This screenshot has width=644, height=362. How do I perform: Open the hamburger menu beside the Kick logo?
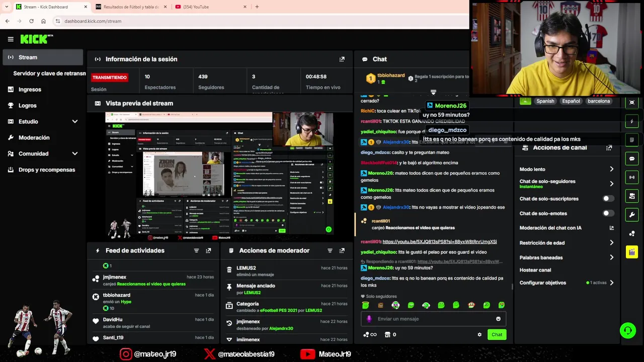(x=11, y=39)
